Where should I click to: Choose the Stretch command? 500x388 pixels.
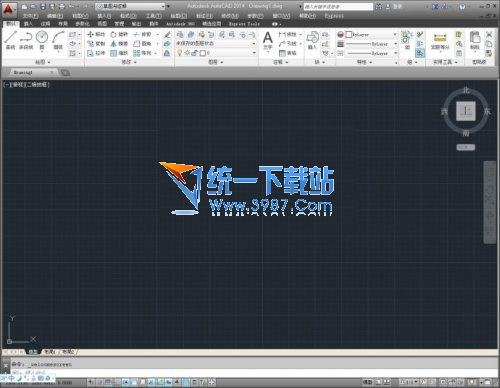coord(96,53)
